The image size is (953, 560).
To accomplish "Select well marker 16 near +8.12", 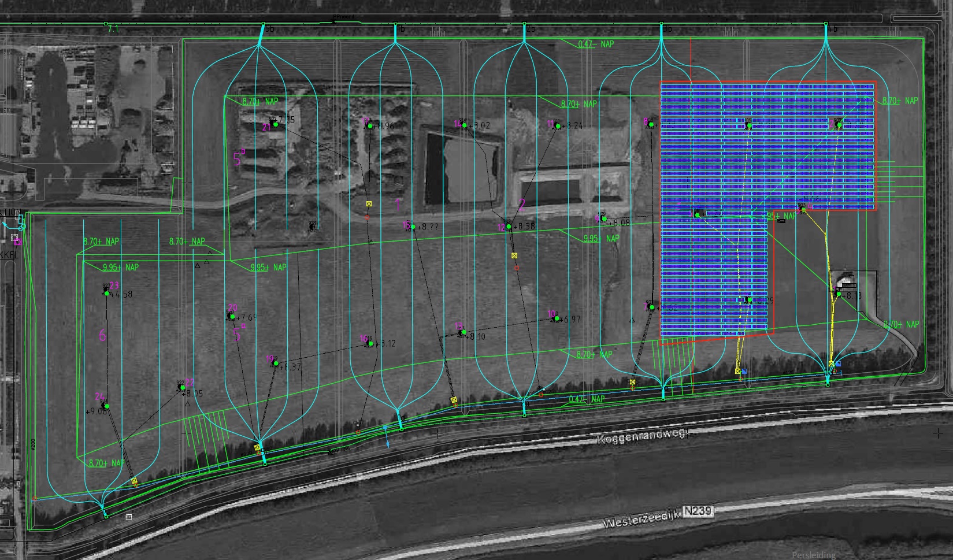I will tap(369, 344).
